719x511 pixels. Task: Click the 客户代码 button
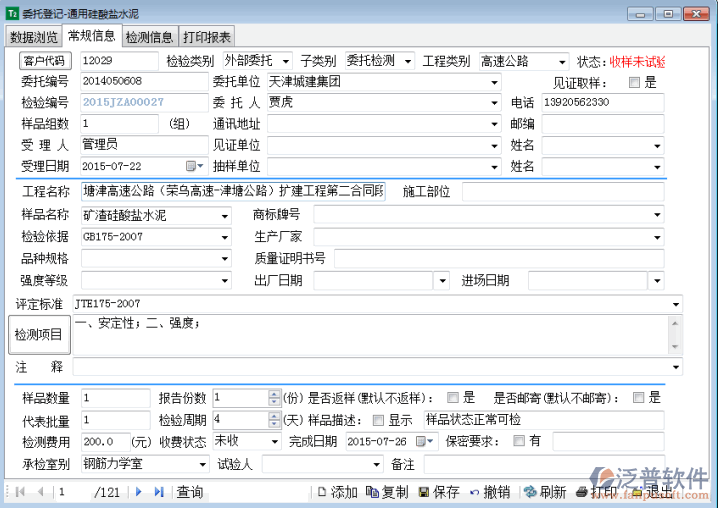coord(44,62)
